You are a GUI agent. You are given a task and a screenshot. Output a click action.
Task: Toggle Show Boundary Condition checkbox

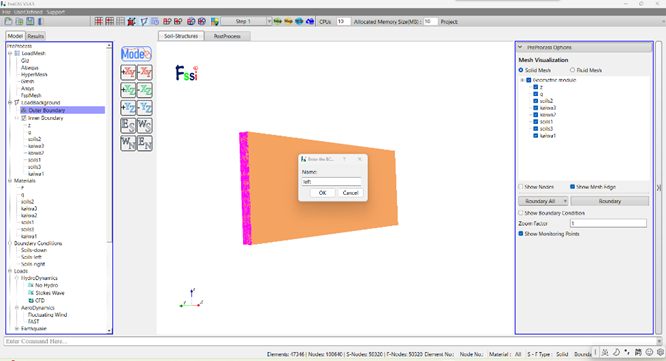click(x=521, y=213)
